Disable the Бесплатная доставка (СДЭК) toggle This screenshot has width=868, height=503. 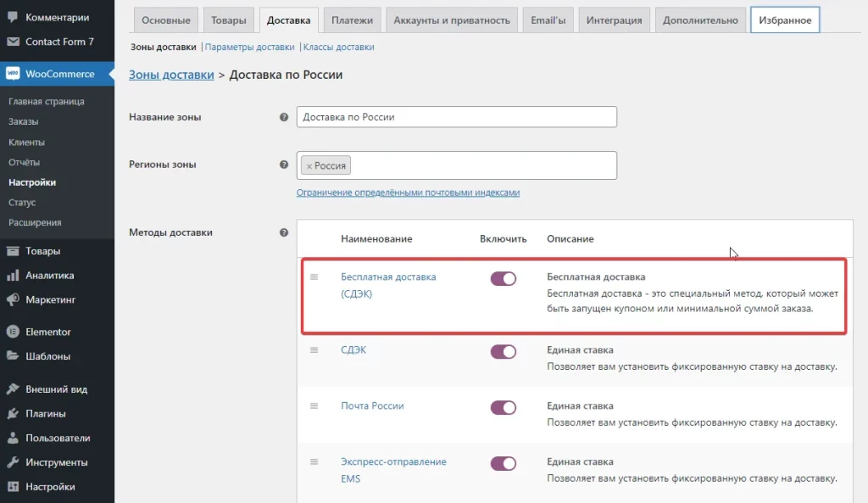[x=504, y=278]
